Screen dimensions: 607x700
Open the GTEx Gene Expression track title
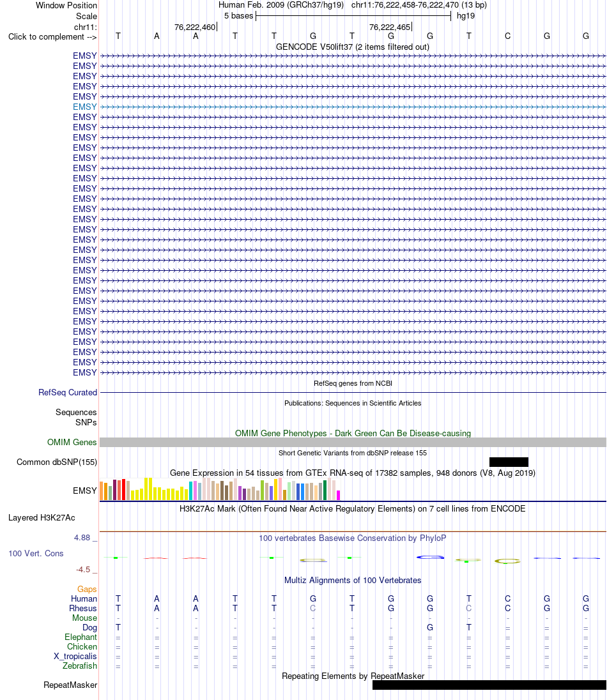pyautogui.click(x=353, y=473)
